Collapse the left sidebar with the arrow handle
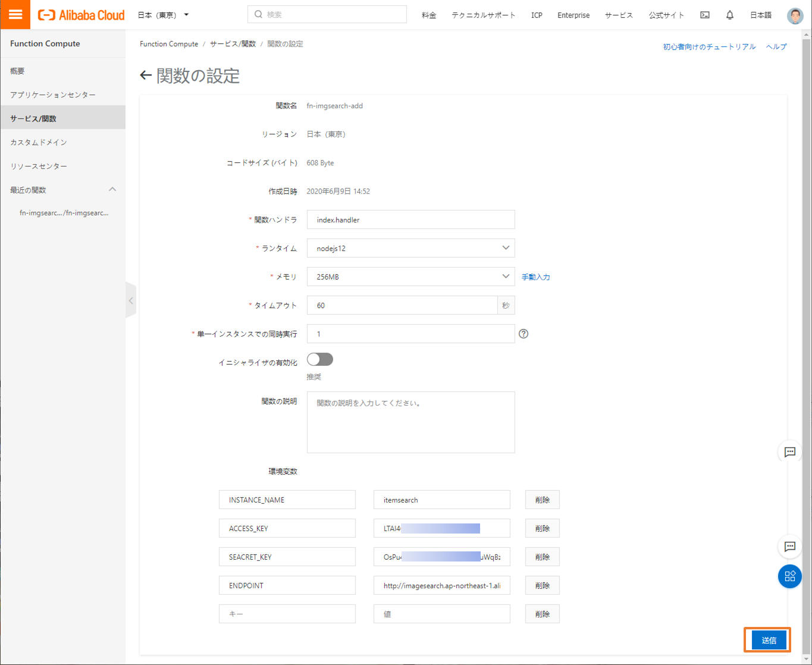 pos(131,300)
